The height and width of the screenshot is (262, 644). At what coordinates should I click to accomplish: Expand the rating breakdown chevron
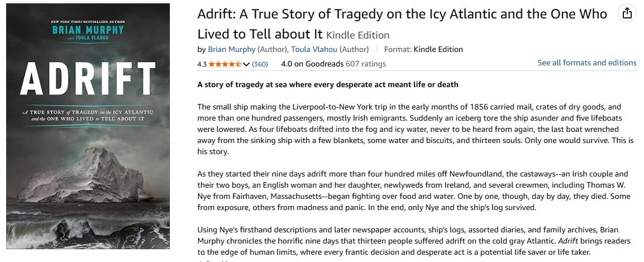pos(246,64)
